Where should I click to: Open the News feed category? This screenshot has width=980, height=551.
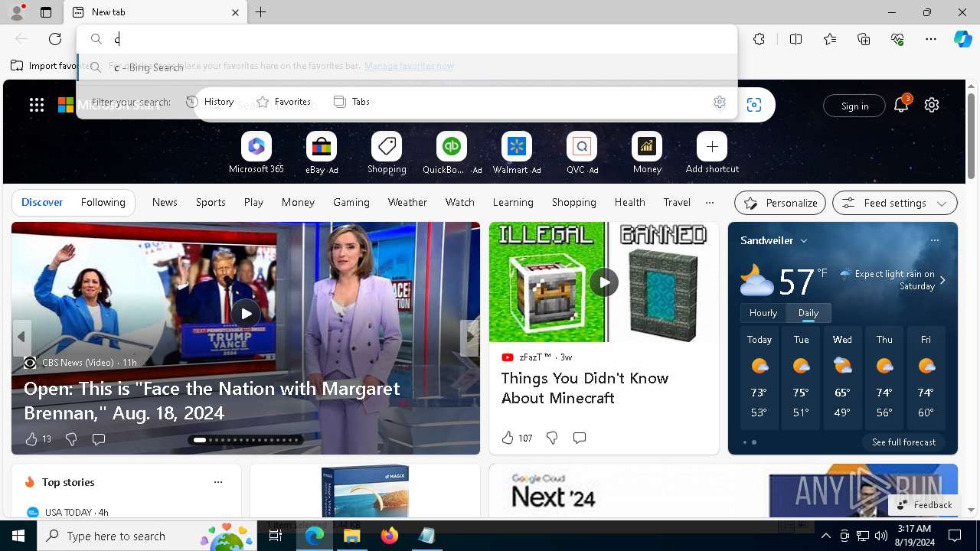(165, 203)
